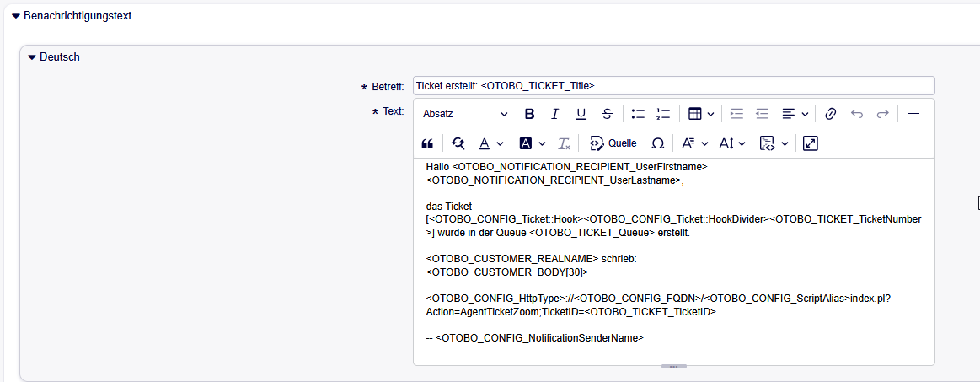Open the Absatz paragraph style dropdown
Image resolution: width=980 pixels, height=382 pixels.
[x=465, y=114]
